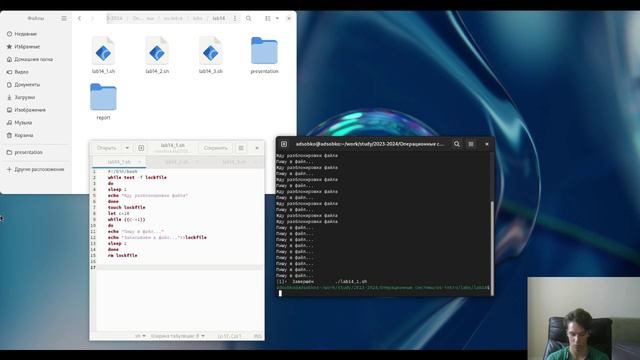This screenshot has height=360, width=640.
Task: Switch to the lab14_2.sh editor tab
Action: click(176, 162)
